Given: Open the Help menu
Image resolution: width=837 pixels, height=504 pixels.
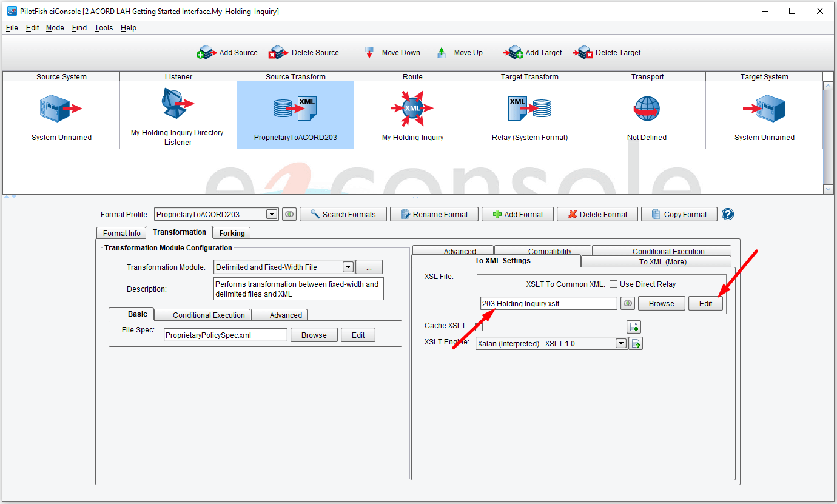Looking at the screenshot, I should (128, 28).
